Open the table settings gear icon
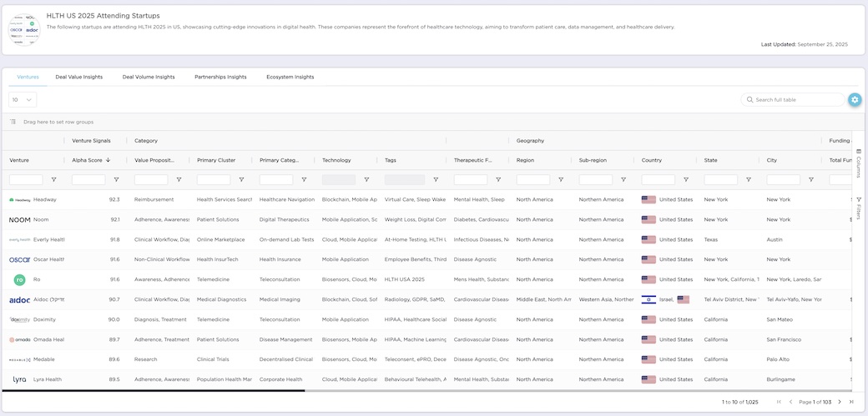The image size is (868, 416). pyautogui.click(x=855, y=100)
